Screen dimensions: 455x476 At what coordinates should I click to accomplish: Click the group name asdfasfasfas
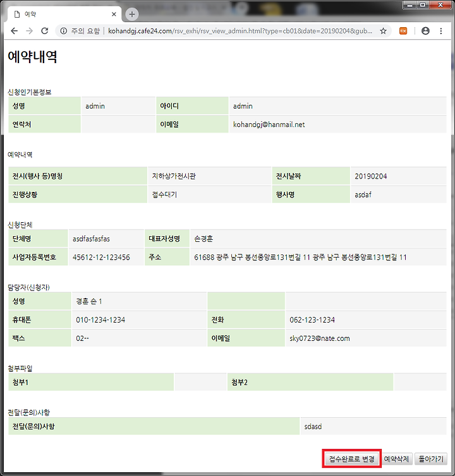click(x=91, y=239)
